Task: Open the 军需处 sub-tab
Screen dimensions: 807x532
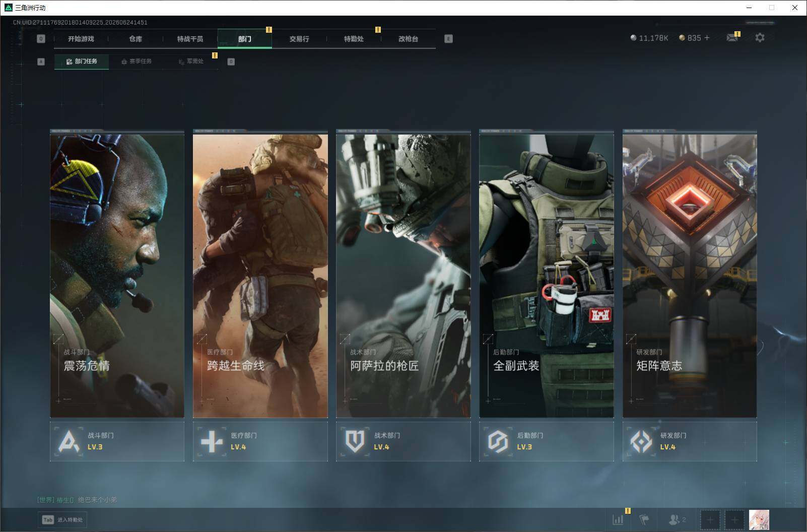Action: pyautogui.click(x=191, y=61)
